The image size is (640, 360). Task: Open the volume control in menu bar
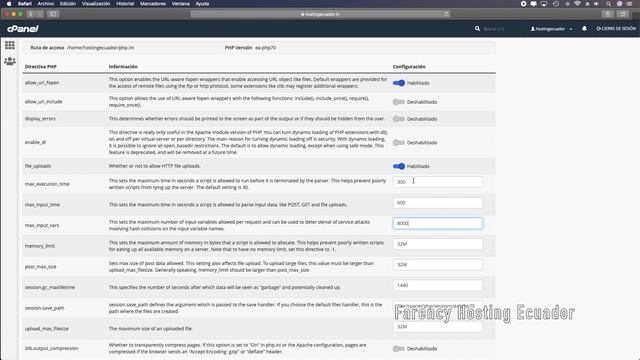pyautogui.click(x=596, y=4)
